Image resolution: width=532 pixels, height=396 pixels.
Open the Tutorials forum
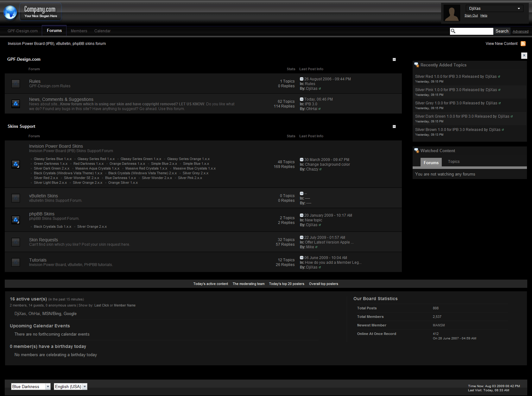point(38,260)
